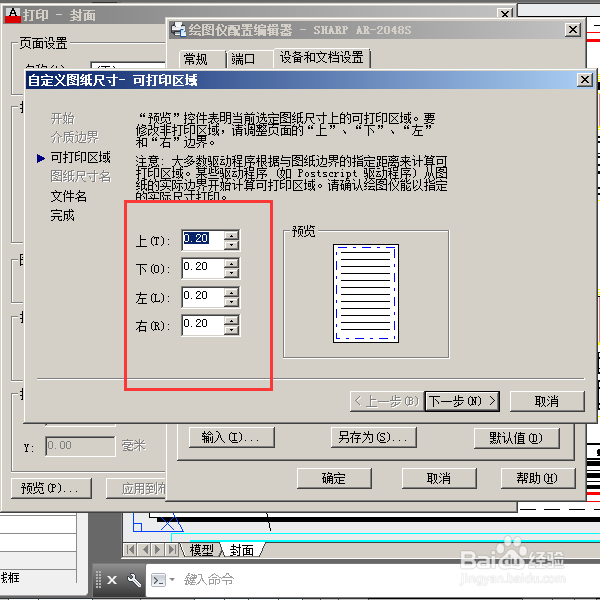
Task: Select the 完成 wizard step
Action: tap(62, 215)
